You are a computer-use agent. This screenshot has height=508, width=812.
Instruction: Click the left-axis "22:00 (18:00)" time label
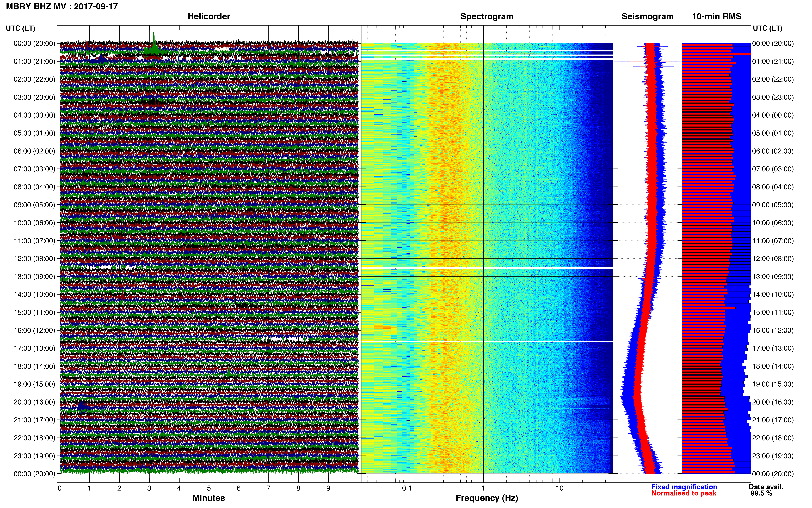[x=34, y=438]
